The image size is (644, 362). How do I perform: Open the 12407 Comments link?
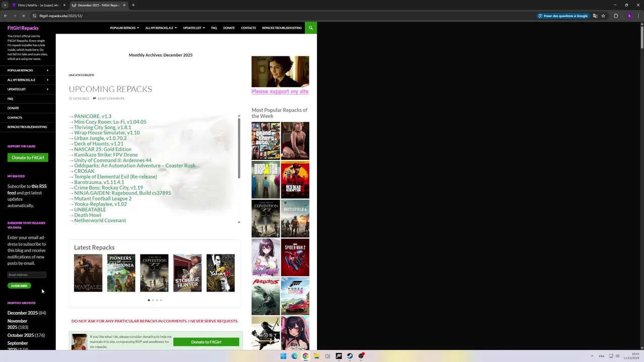click(x=111, y=99)
